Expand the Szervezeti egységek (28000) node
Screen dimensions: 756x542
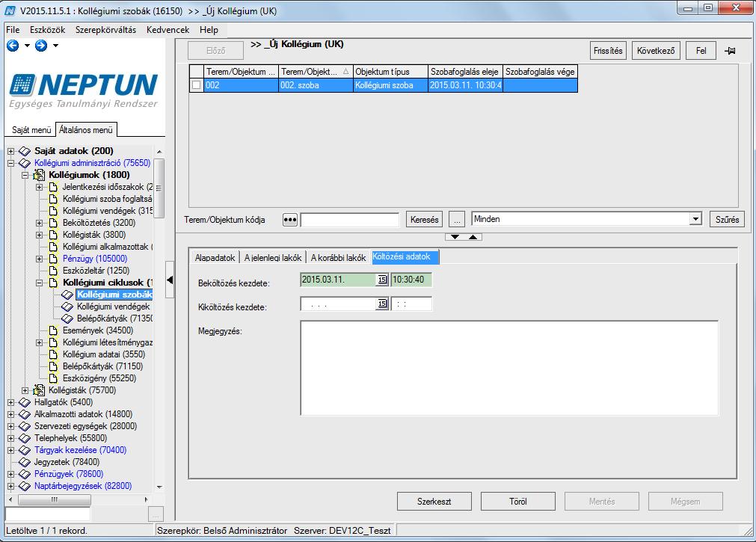[10, 426]
